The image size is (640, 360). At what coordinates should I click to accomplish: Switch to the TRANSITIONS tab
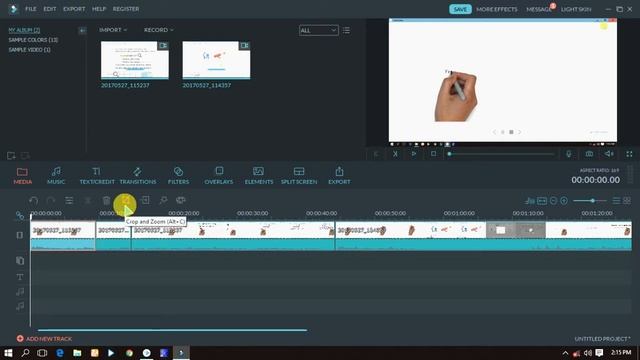tap(138, 176)
